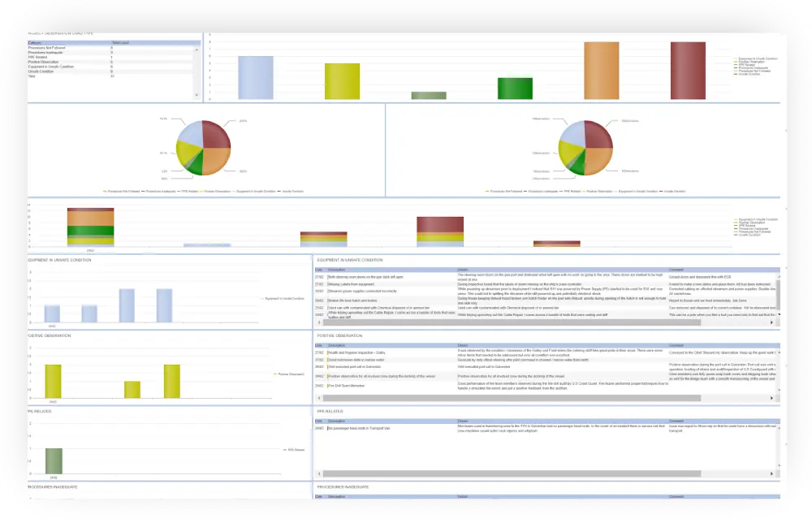This screenshot has height=523, width=812.
Task: Click the shortest grey-green bar in category totals chart
Action: pos(429,96)
